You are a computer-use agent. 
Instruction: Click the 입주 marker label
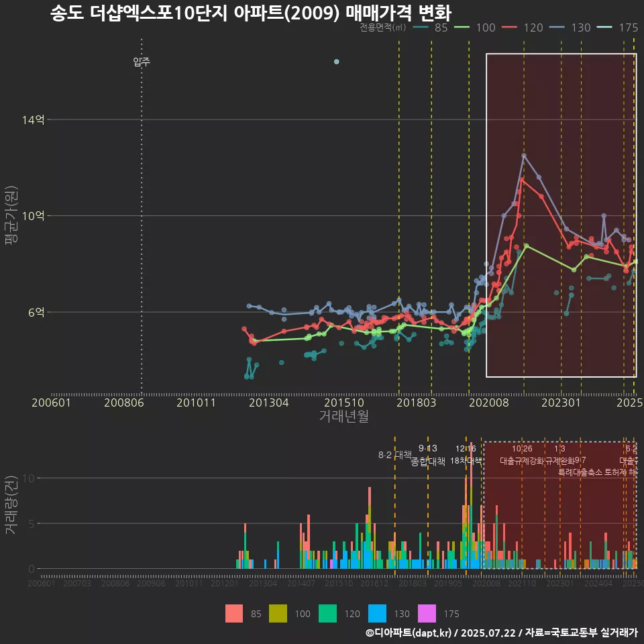pyautogui.click(x=142, y=62)
